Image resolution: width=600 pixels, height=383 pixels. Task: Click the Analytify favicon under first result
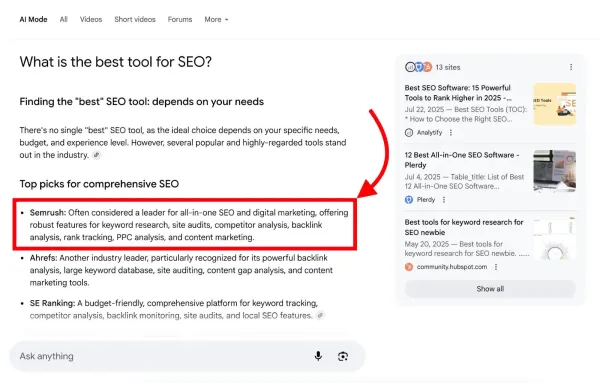(409, 133)
